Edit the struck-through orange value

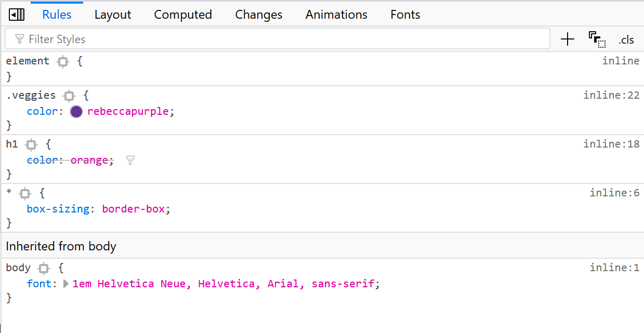89,160
